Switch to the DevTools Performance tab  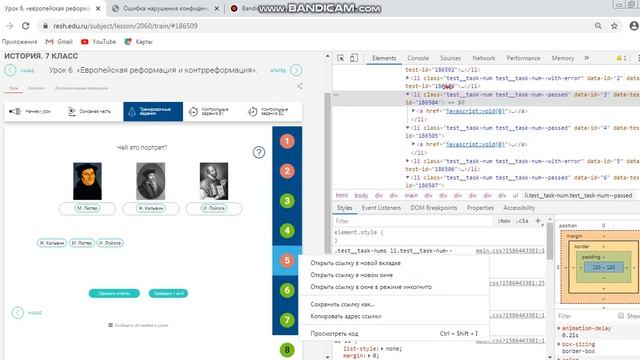(x=523, y=58)
